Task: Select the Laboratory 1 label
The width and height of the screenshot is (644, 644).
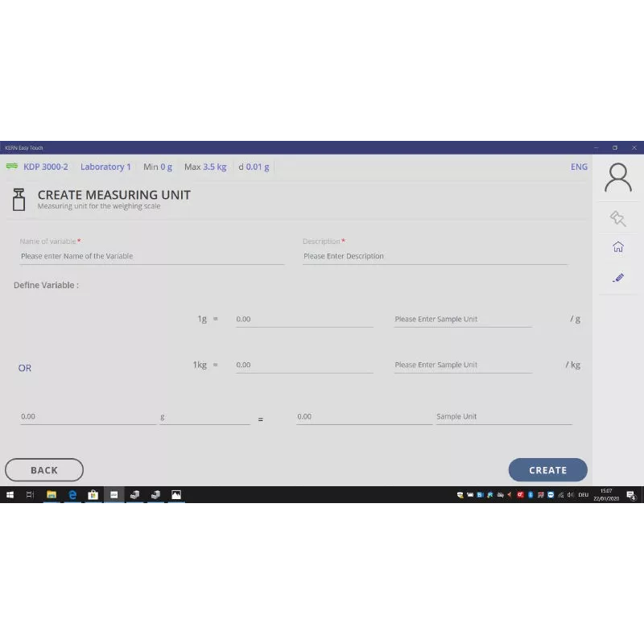Action: click(x=105, y=167)
